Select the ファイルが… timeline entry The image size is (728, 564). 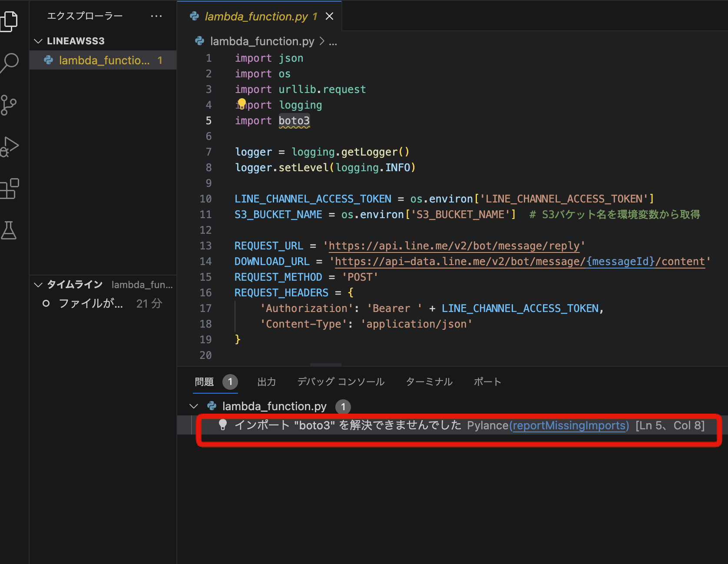click(103, 303)
